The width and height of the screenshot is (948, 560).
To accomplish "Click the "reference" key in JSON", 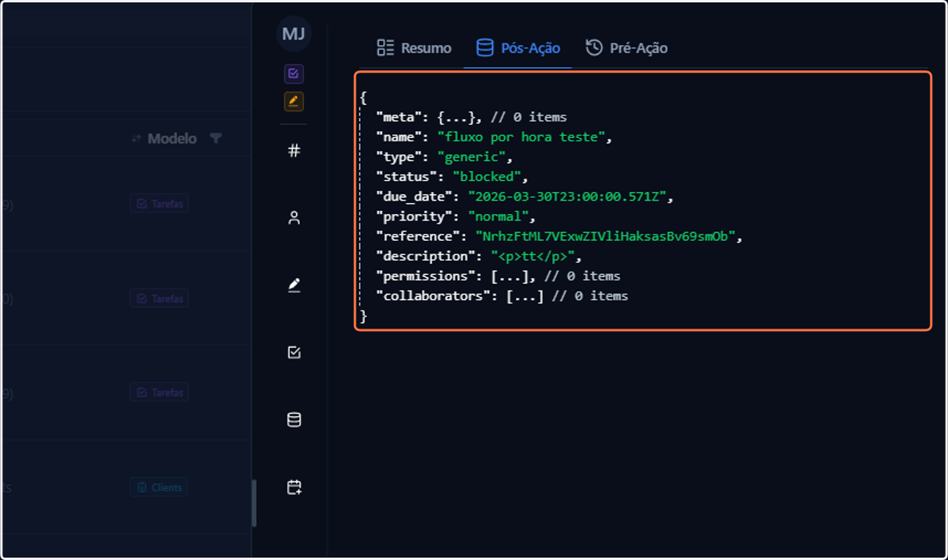I will [x=419, y=235].
